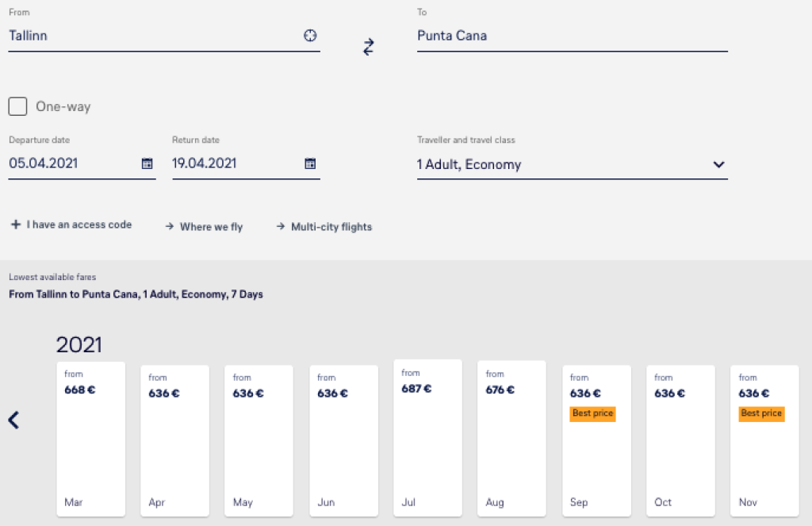
Task: Click the departure date 05.04.2021 field
Action: [71, 163]
